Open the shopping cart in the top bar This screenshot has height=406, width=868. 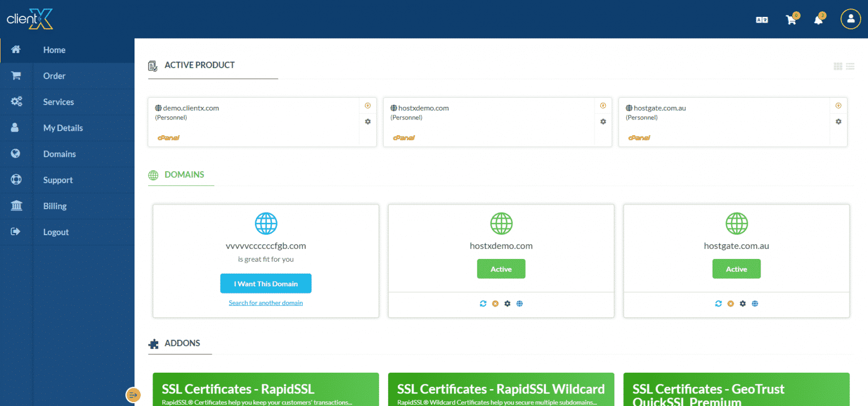pos(791,19)
